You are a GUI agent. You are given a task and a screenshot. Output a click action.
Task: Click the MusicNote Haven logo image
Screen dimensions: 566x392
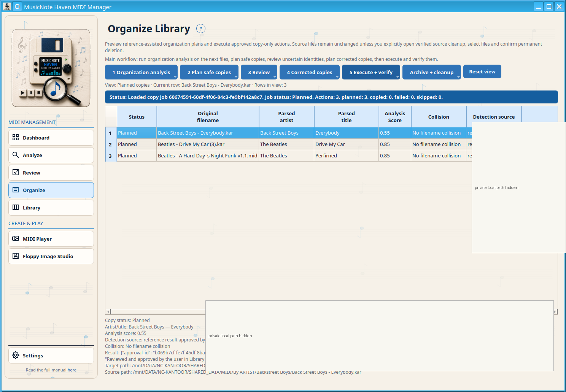(x=51, y=68)
